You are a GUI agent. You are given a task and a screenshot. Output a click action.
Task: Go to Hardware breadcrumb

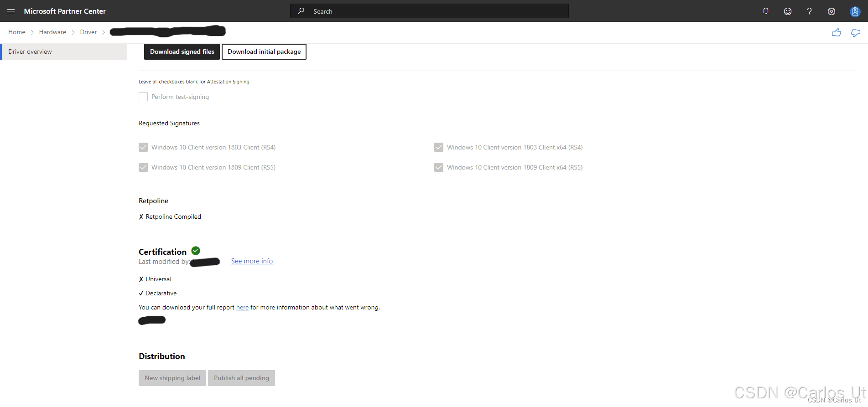click(52, 32)
